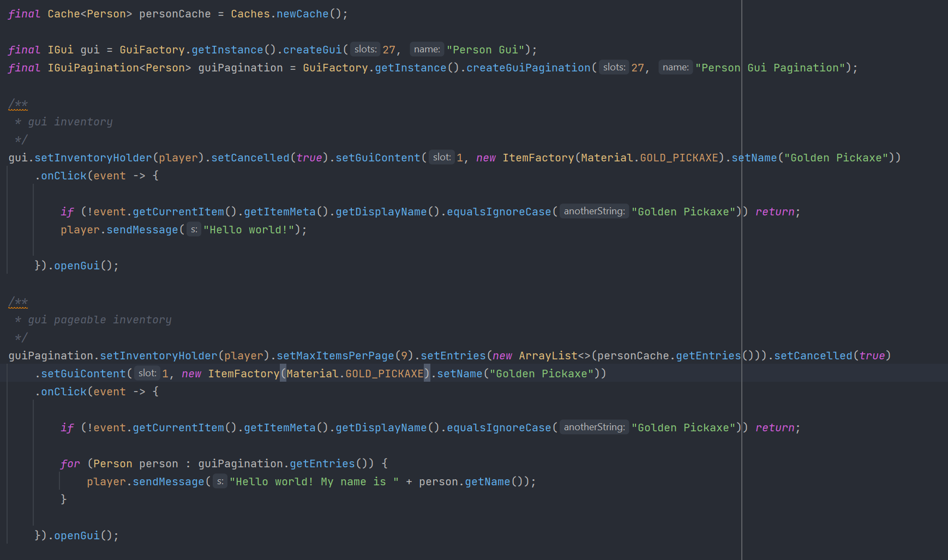
Task: Click the IGui type name
Action: click(x=61, y=50)
